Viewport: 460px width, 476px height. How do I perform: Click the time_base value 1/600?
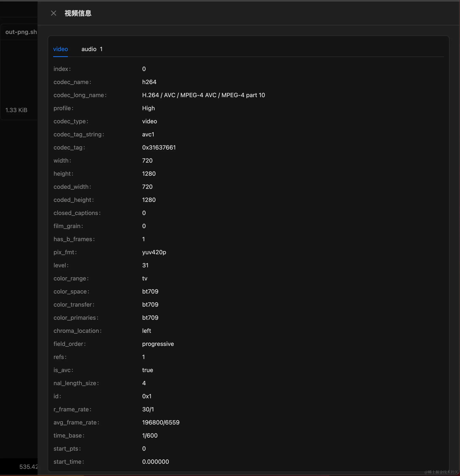(150, 436)
